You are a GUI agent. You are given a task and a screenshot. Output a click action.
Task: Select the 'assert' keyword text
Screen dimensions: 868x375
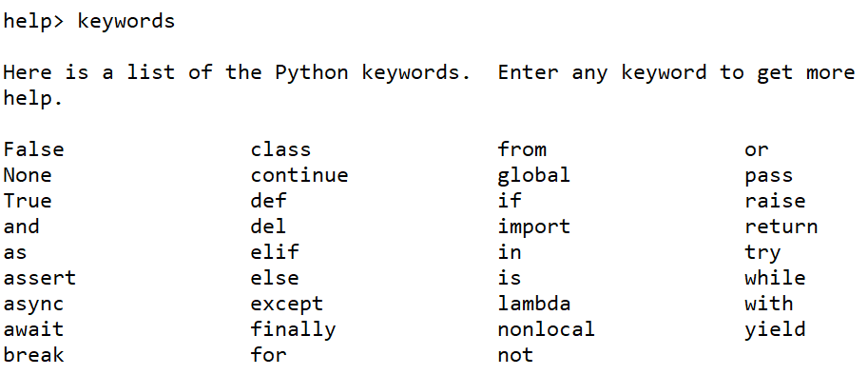40,278
